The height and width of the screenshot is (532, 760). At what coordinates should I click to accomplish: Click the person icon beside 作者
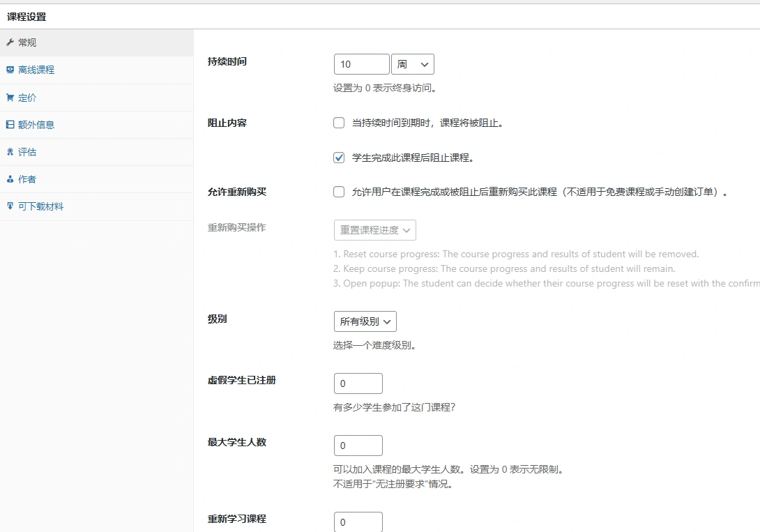11,179
